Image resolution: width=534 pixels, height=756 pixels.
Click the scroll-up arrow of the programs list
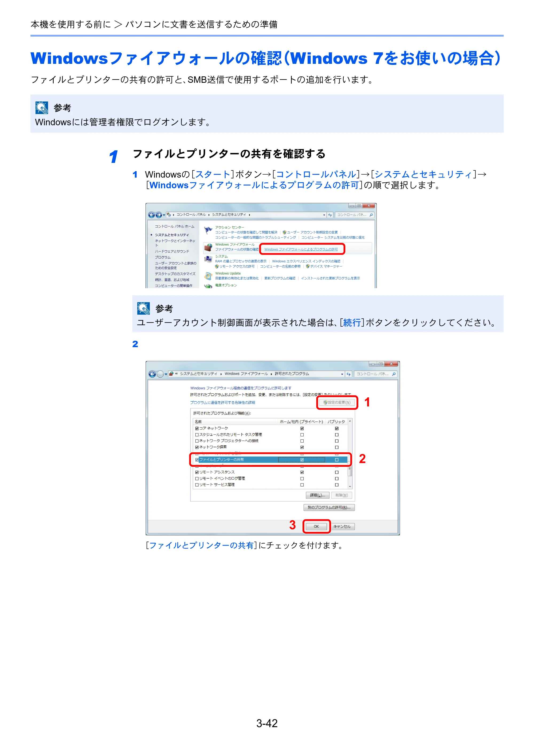[x=350, y=421]
